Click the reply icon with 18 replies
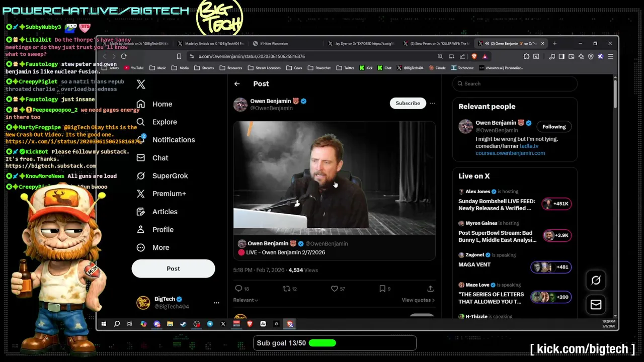Image resolution: width=644 pixels, height=362 pixels. [238, 289]
